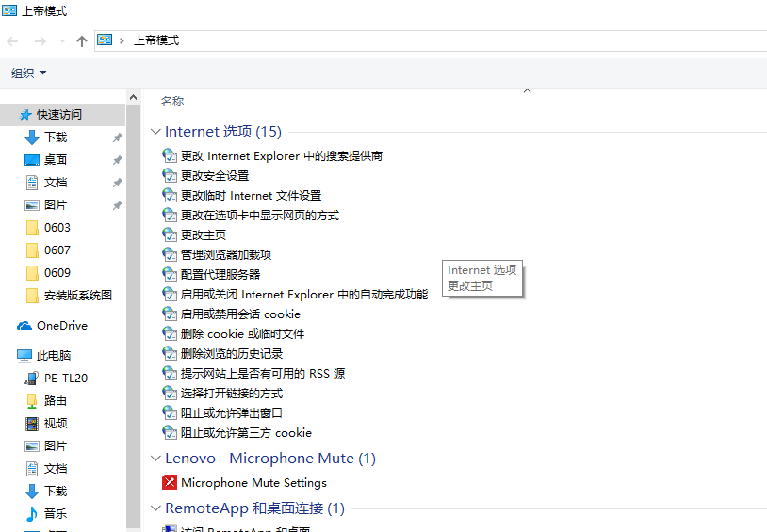Select 配置代理服务器
The image size is (767, 532).
click(x=220, y=275)
